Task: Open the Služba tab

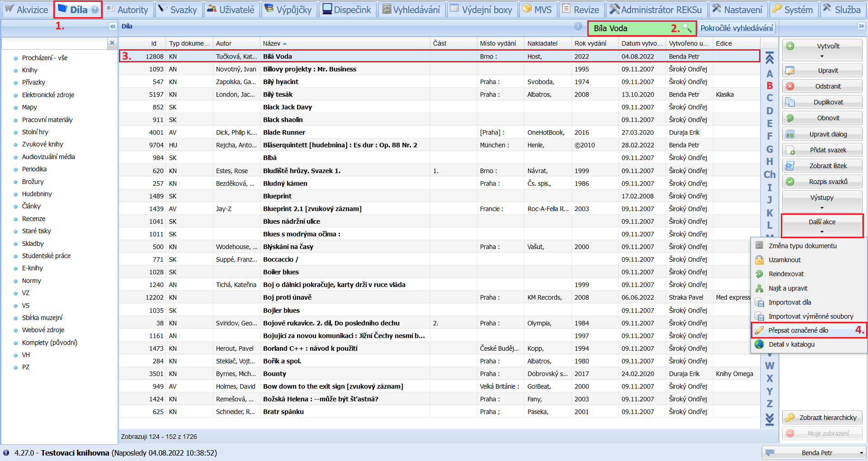Action: coord(842,9)
